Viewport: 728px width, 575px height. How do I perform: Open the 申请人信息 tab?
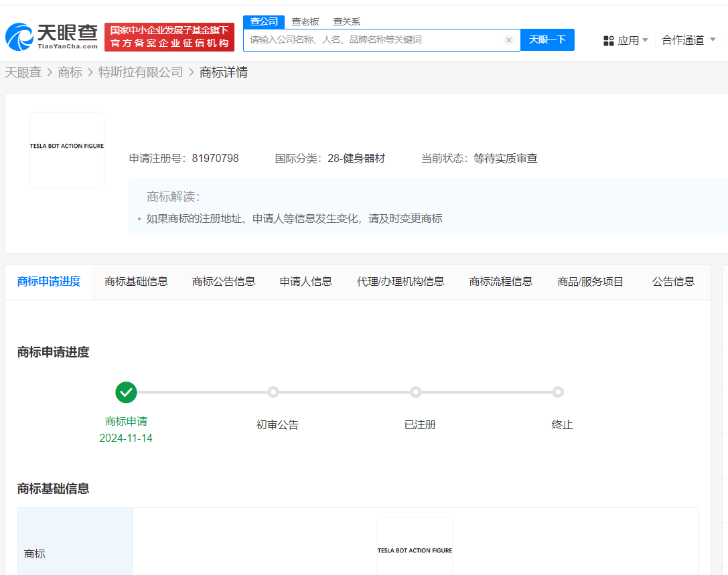click(x=305, y=281)
